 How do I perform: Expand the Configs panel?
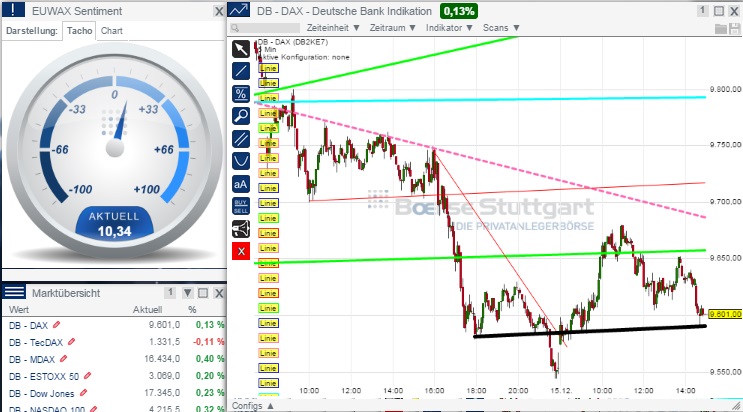coord(253,406)
